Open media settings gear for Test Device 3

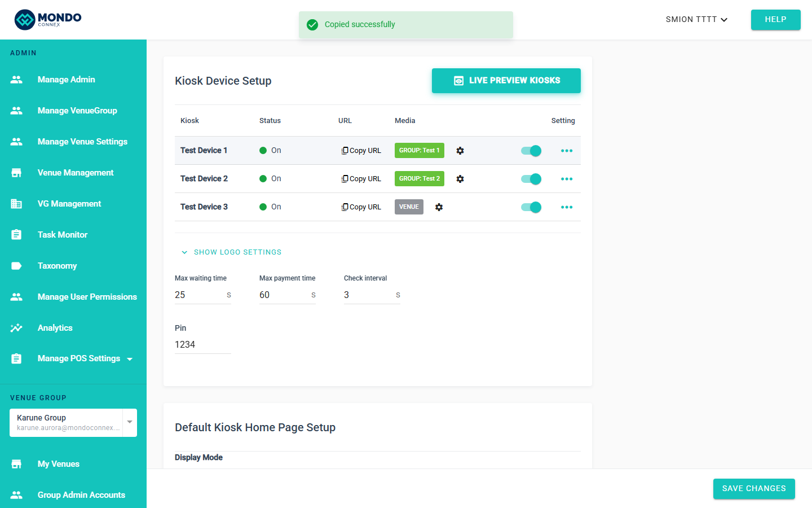point(439,207)
